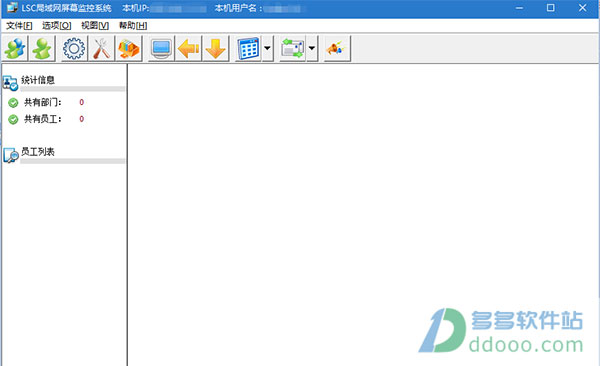Click the orange left arrow icon

[x=188, y=49]
